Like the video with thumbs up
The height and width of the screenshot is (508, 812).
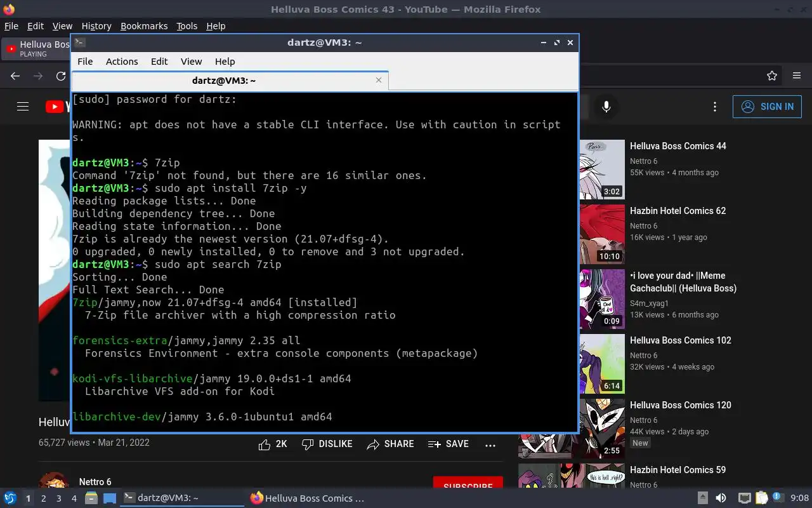(273, 444)
